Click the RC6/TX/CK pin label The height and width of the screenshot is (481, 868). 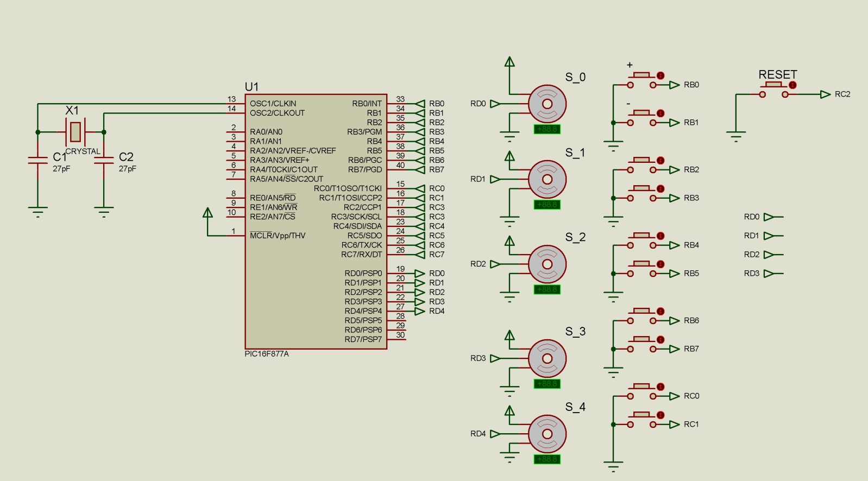pos(361,245)
